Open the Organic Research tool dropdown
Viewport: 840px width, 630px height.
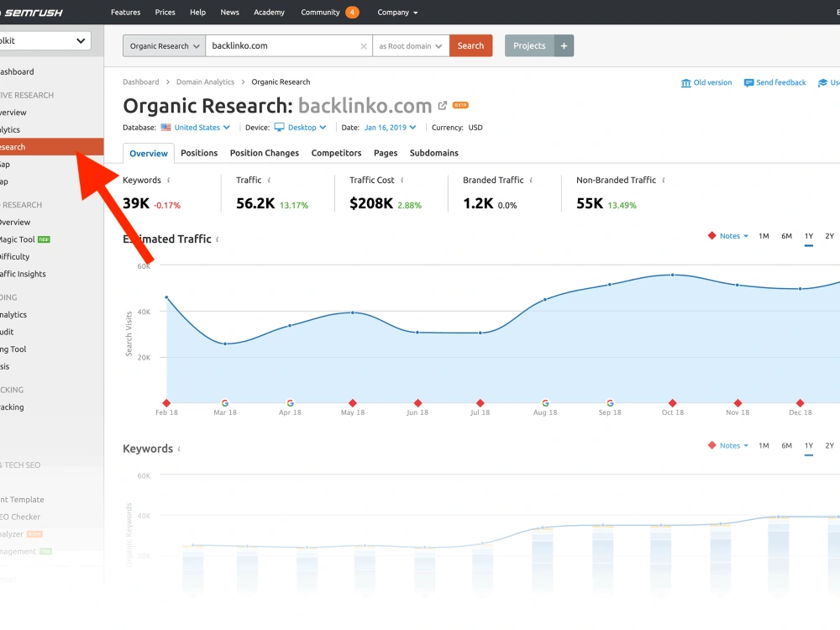tap(164, 45)
